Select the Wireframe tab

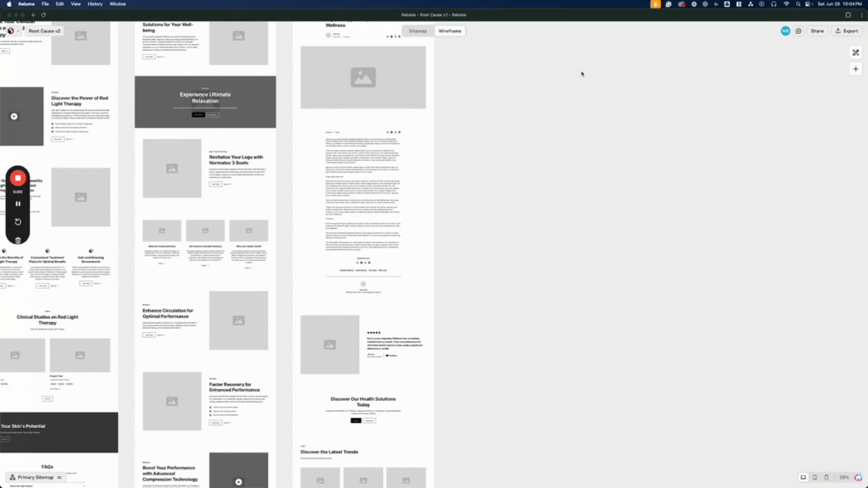point(449,30)
